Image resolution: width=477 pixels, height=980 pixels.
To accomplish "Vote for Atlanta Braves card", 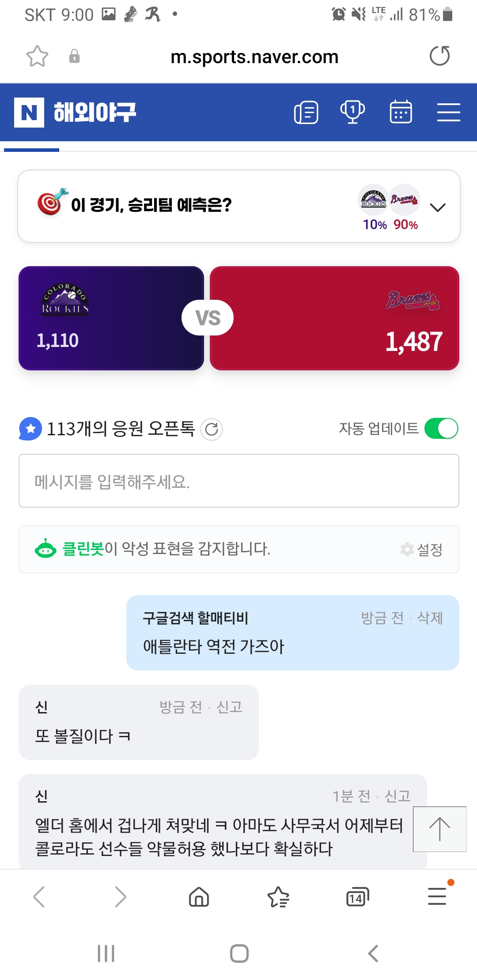I will point(334,318).
